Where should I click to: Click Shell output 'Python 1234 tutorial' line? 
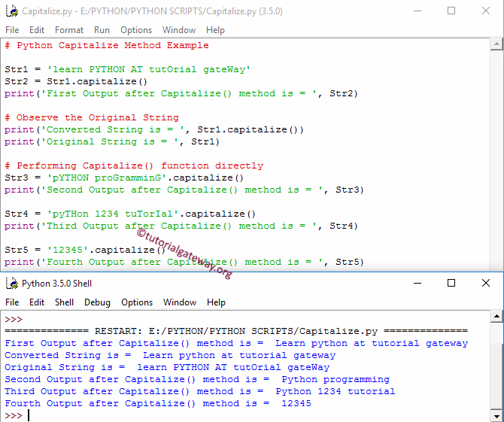click(x=200, y=391)
